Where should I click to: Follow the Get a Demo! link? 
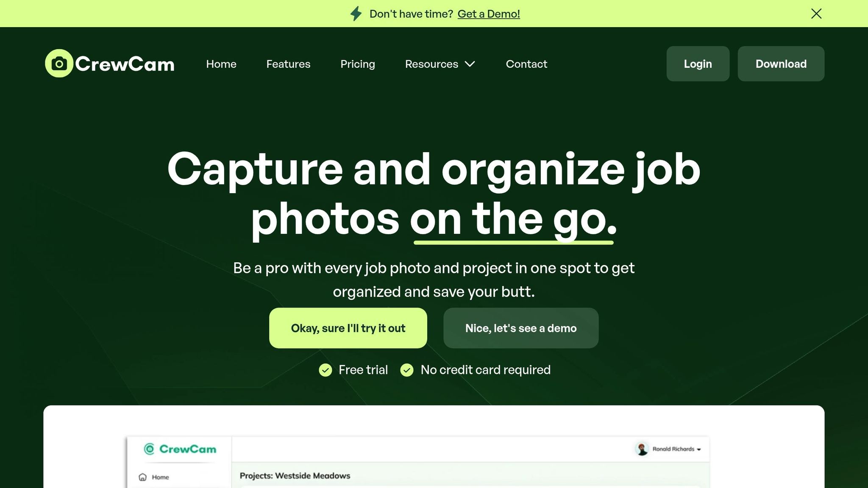[489, 14]
